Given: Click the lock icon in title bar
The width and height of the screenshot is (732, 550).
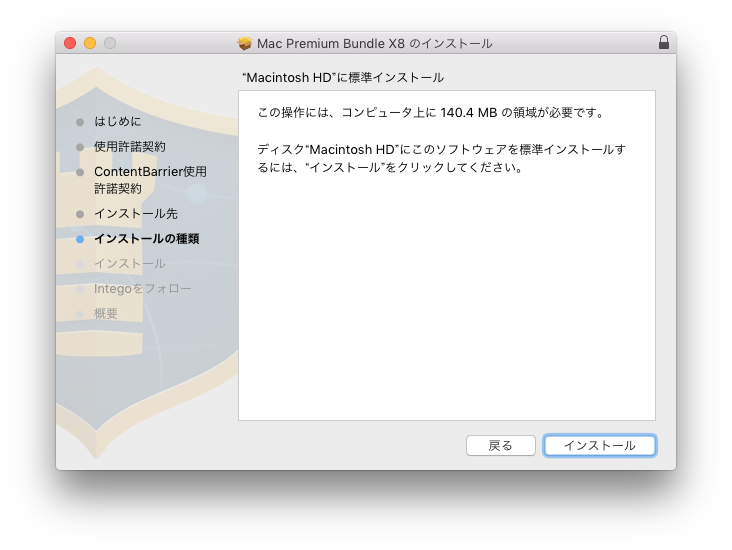Looking at the screenshot, I should tap(663, 42).
